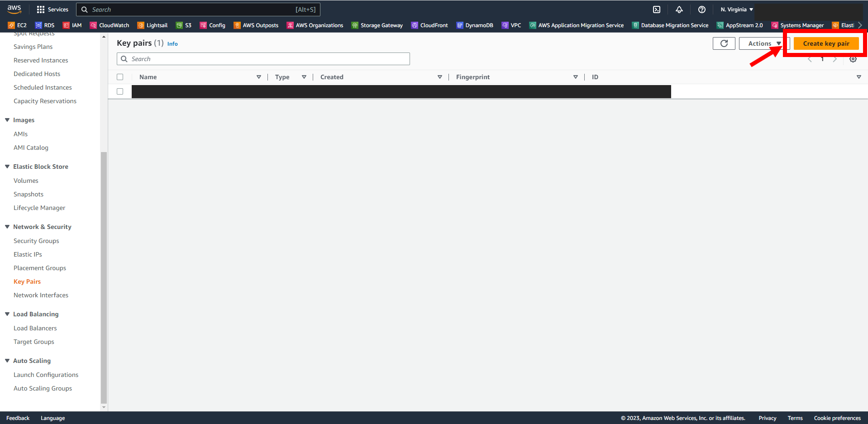
Task: Click the sidebar vertical scrollbar
Action: click(104, 277)
